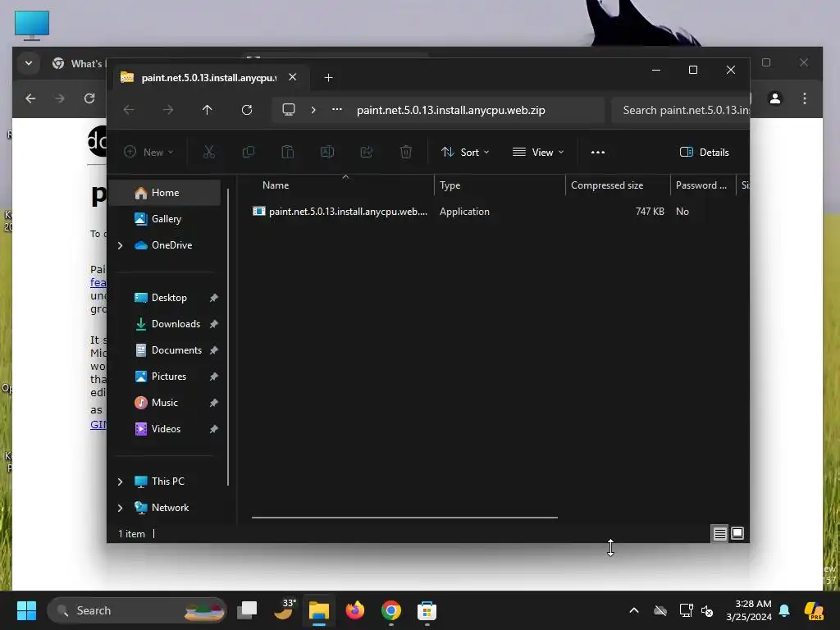The height and width of the screenshot is (630, 840).
Task: Select the paint.net.5.0.13.install.anycpu tab
Action: pyautogui.click(x=209, y=78)
